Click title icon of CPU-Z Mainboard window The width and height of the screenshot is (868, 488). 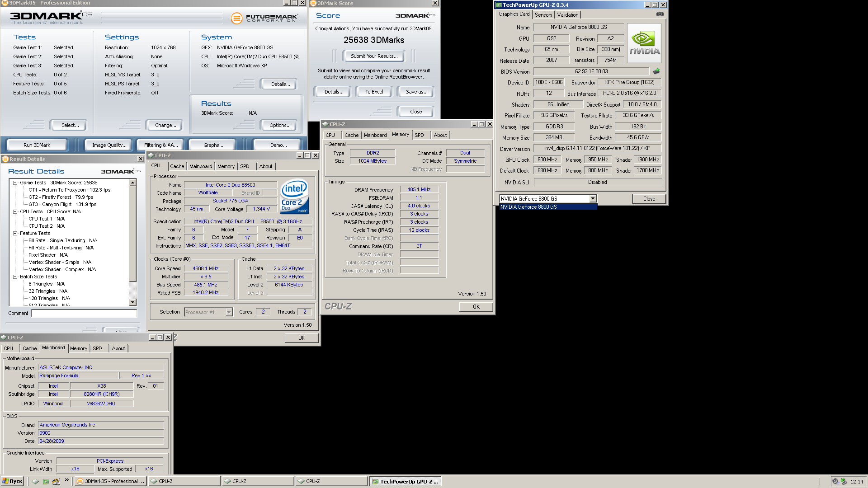(4, 338)
